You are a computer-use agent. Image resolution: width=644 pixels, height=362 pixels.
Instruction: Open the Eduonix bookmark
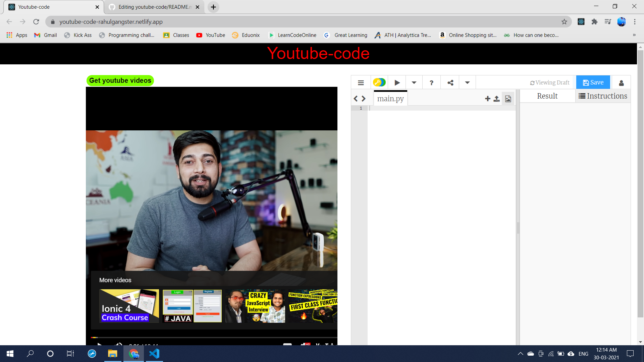tap(246, 35)
